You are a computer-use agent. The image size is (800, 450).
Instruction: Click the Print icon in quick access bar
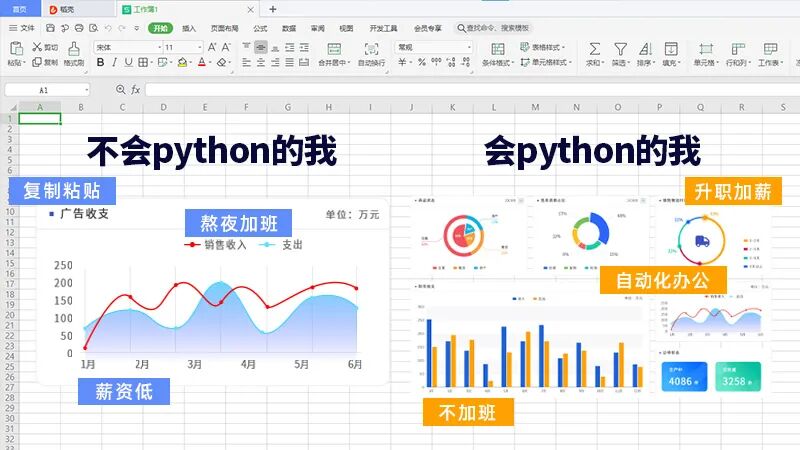79,28
